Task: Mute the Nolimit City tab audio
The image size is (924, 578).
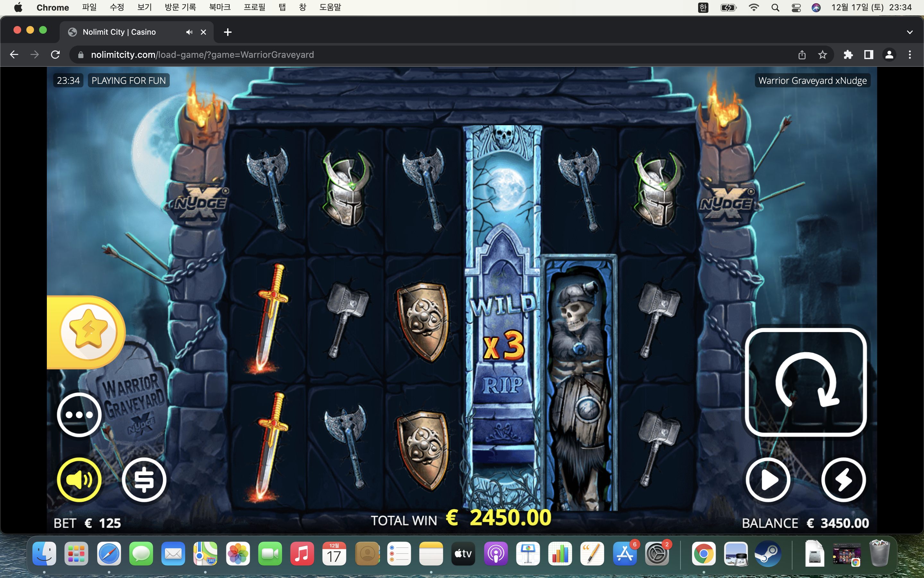Action: point(189,32)
